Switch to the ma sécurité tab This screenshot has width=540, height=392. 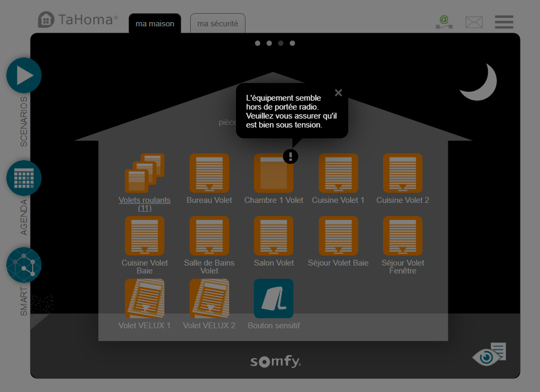pos(218,24)
